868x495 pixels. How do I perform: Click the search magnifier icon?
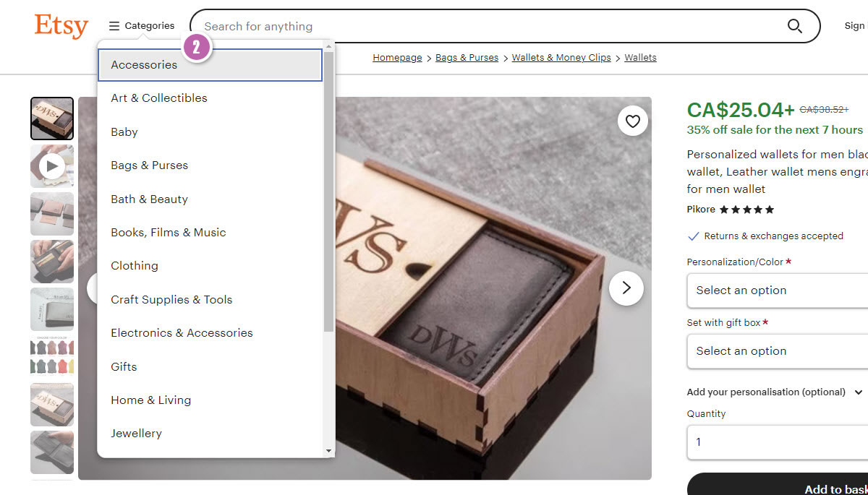[794, 27]
